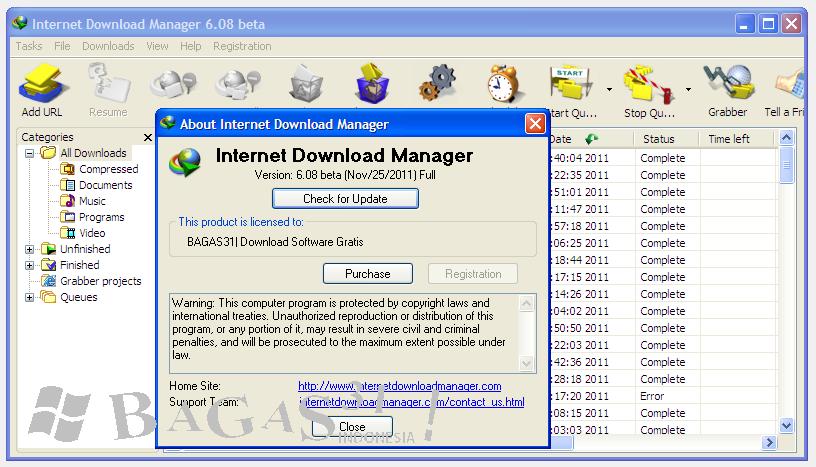The image size is (816, 467).
Task: Click the greyed Stop All toolbar icon
Action: [x=238, y=83]
